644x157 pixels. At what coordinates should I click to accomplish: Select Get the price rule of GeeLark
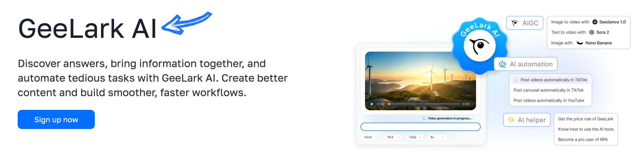[x=586, y=119]
